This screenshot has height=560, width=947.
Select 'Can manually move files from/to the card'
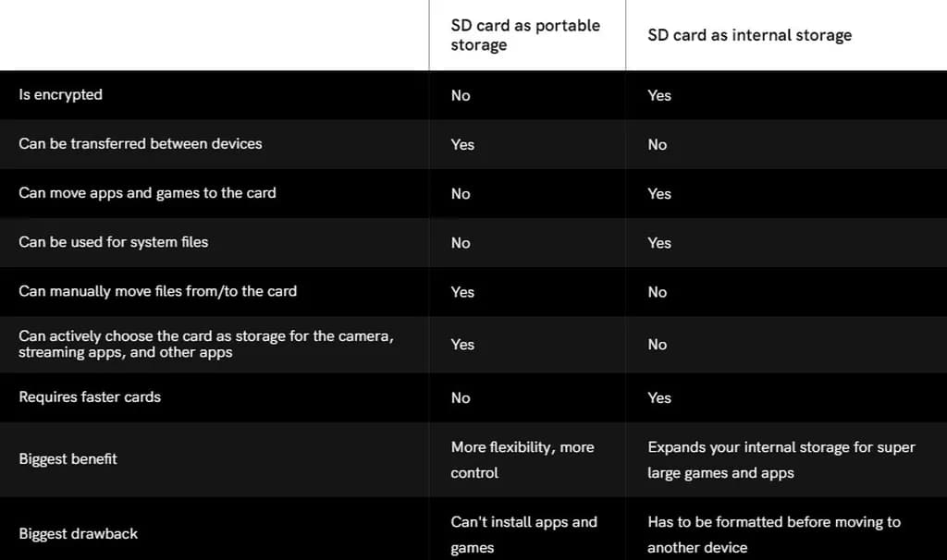(x=157, y=290)
